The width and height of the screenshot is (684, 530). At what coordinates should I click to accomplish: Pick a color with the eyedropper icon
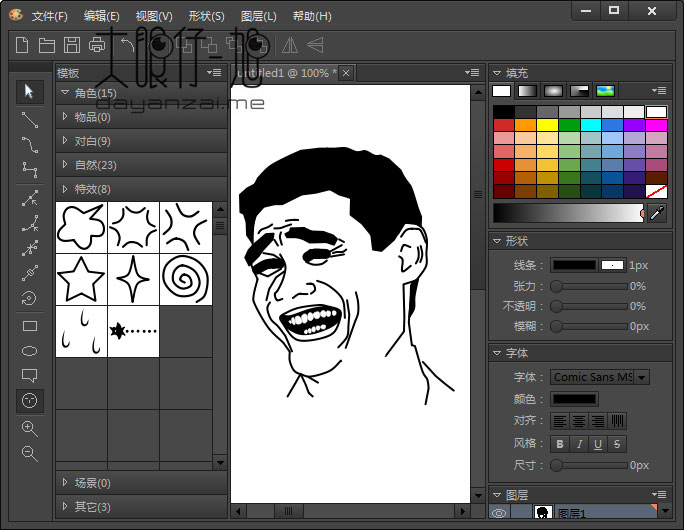(x=657, y=213)
